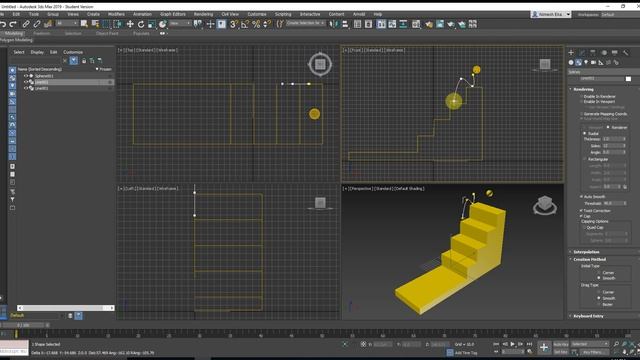This screenshot has height=360, width=640.
Task: Activate the Unlink Selection tool
Action: (37, 24)
